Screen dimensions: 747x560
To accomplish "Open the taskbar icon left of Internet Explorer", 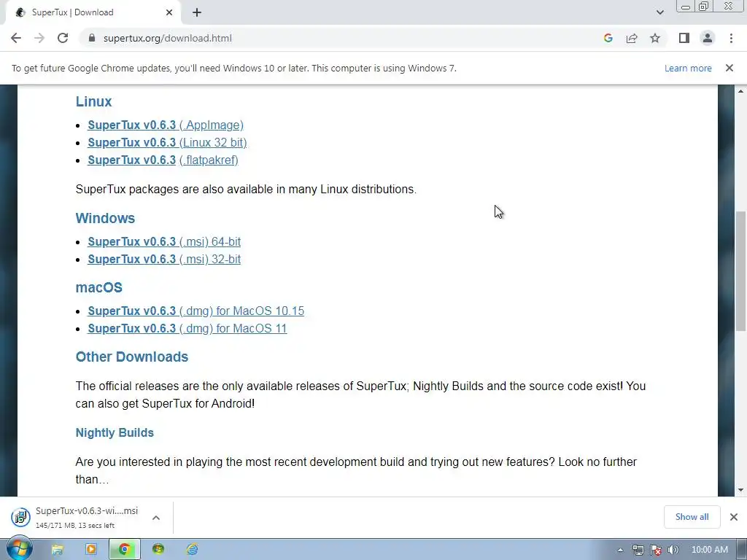I will pyautogui.click(x=158, y=550).
